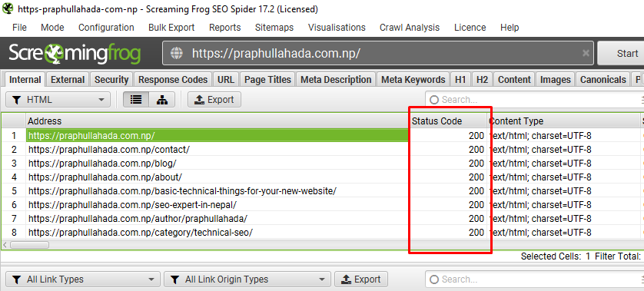Select the basic-technical-things-for-your-new-website row
Screen dimensions: 644x291
[x=217, y=191]
